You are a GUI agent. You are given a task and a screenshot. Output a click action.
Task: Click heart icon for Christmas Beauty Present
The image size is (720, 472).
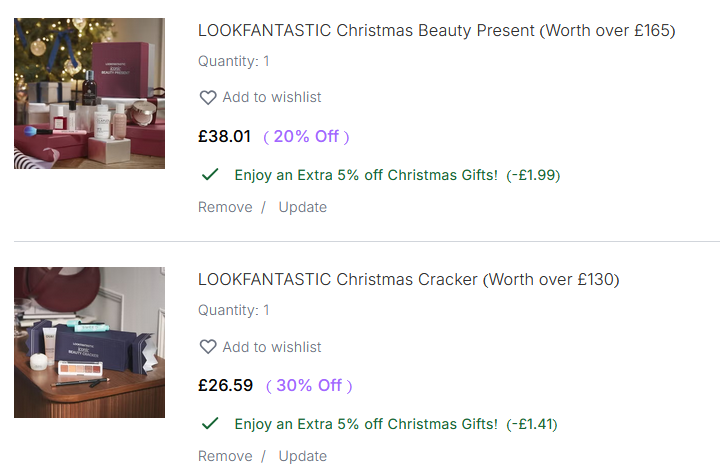tap(208, 98)
